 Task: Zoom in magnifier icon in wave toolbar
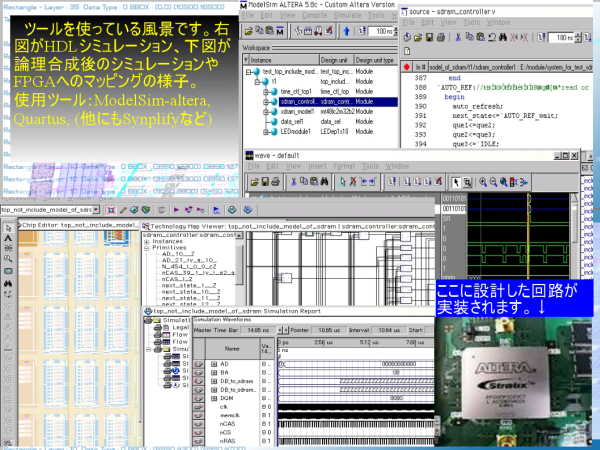(x=483, y=183)
